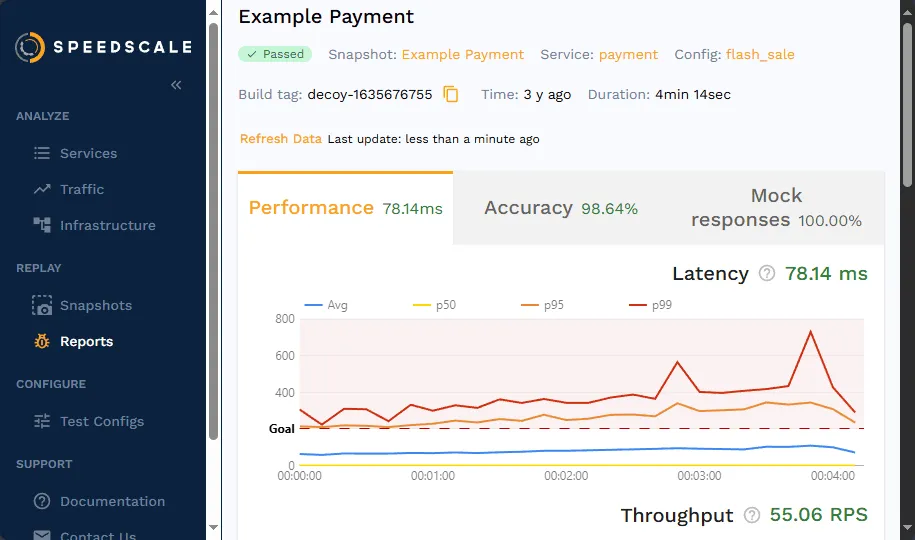915x540 pixels.
Task: Click the 78.14 ms latency value
Action: [826, 273]
